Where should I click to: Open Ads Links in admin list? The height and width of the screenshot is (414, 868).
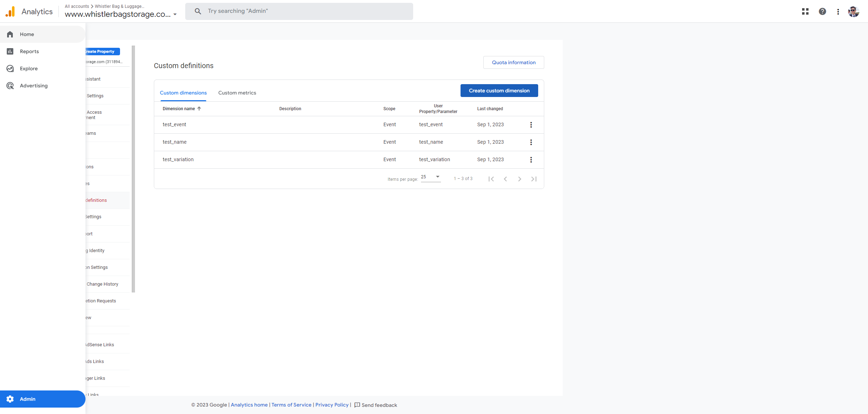tap(95, 362)
